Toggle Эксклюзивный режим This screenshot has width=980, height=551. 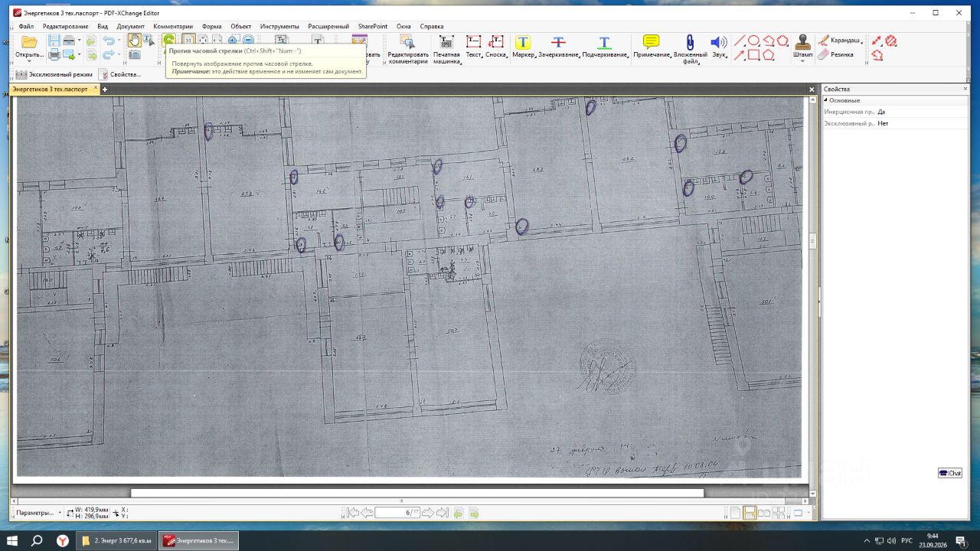(54, 74)
